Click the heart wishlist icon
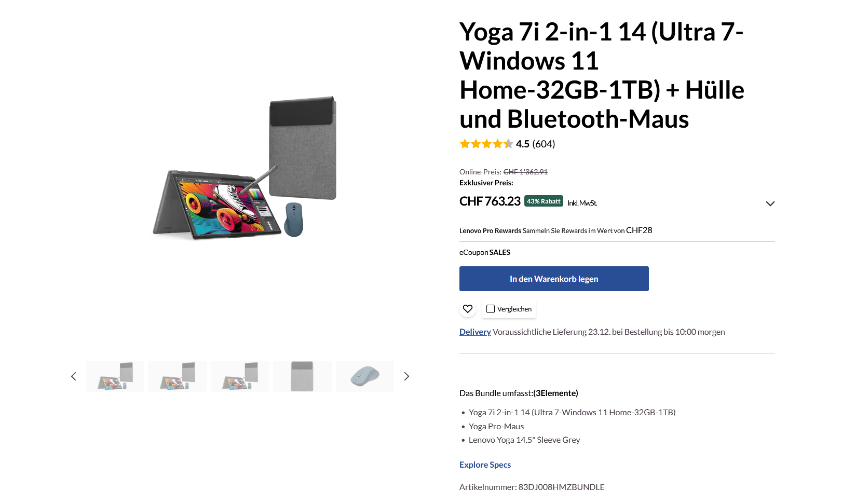This screenshot has height=504, width=842. point(467,309)
